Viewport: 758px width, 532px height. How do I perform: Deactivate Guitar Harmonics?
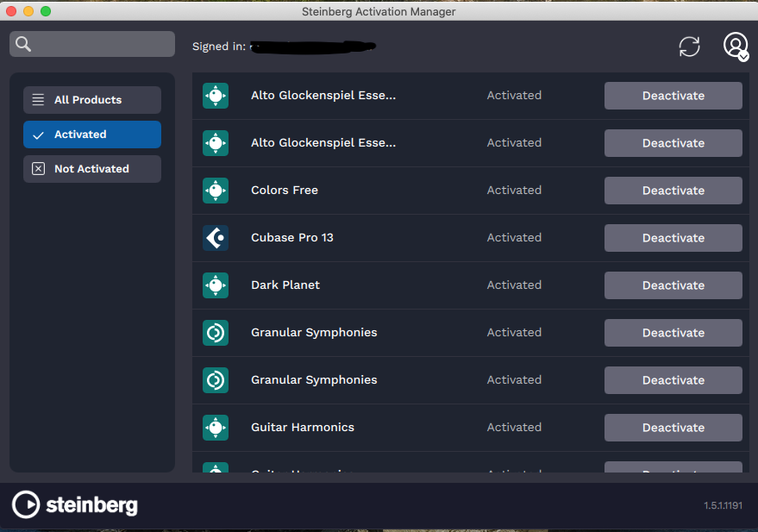(673, 428)
